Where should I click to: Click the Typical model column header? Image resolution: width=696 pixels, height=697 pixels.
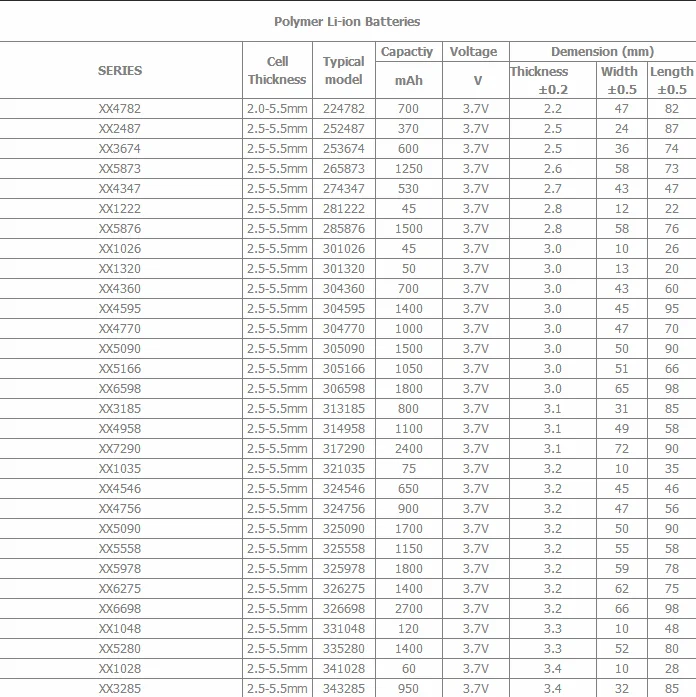[x=343, y=70]
